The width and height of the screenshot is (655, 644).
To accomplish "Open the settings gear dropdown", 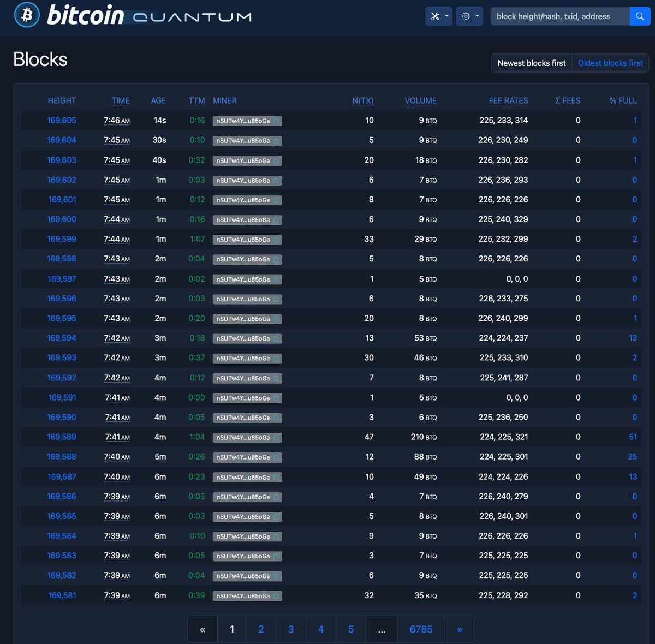I will (470, 16).
